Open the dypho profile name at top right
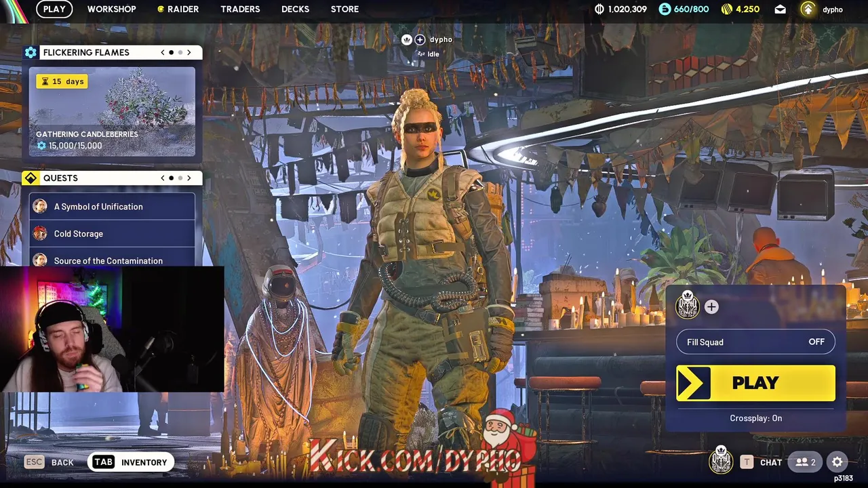This screenshot has height=488, width=868. tap(833, 9)
